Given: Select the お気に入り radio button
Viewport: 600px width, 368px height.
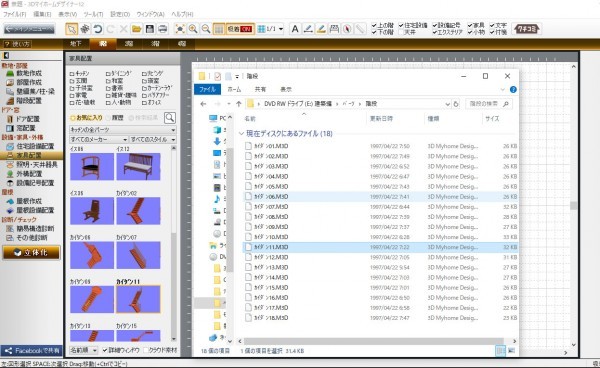Looking at the screenshot, I should 72,118.
